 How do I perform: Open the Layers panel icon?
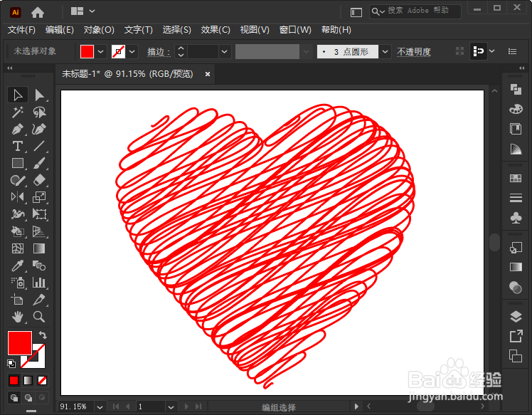coord(516,317)
